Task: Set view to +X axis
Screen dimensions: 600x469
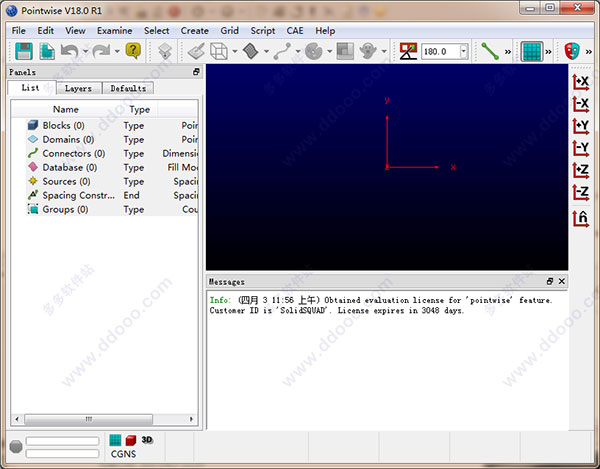Action: (x=580, y=82)
